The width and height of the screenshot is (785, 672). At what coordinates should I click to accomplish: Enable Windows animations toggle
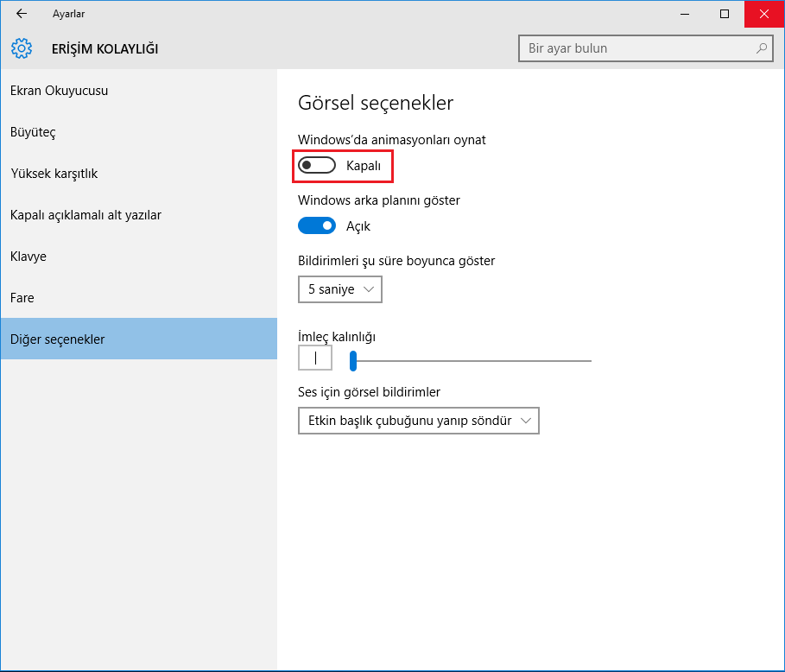click(x=317, y=165)
